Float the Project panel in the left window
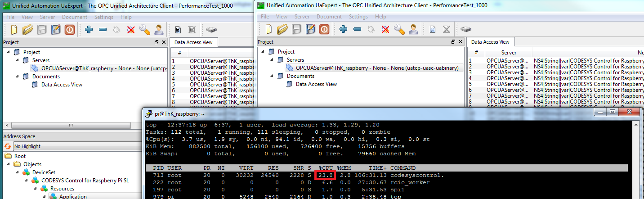 (x=157, y=42)
